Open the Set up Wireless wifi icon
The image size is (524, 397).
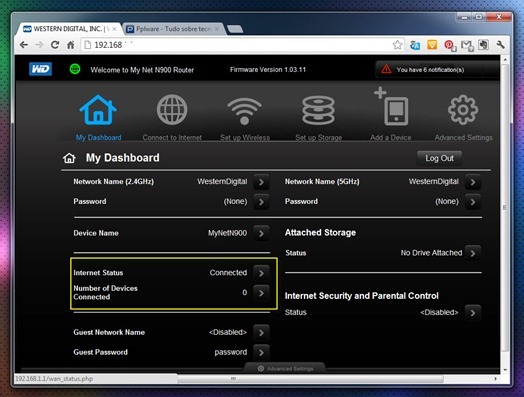point(244,111)
